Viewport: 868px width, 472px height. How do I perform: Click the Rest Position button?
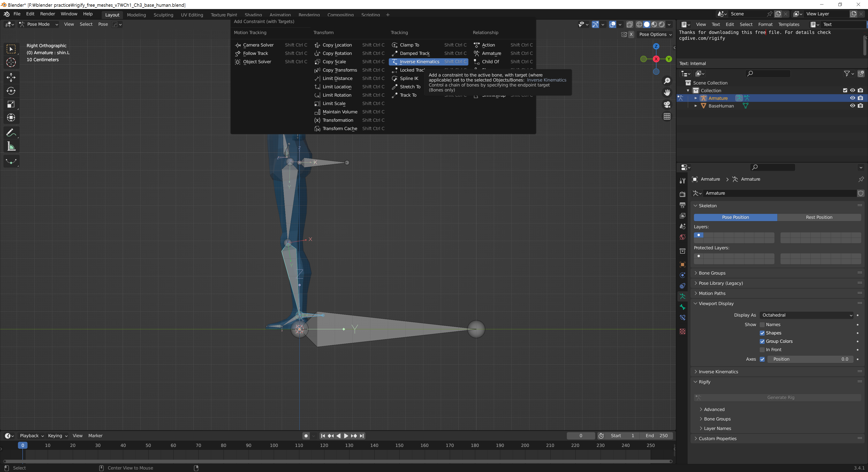(x=819, y=217)
